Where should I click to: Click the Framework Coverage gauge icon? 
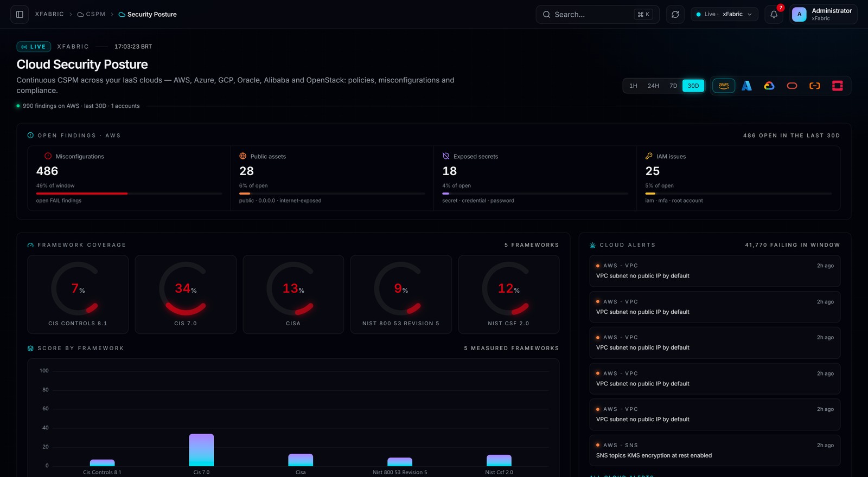tap(30, 245)
